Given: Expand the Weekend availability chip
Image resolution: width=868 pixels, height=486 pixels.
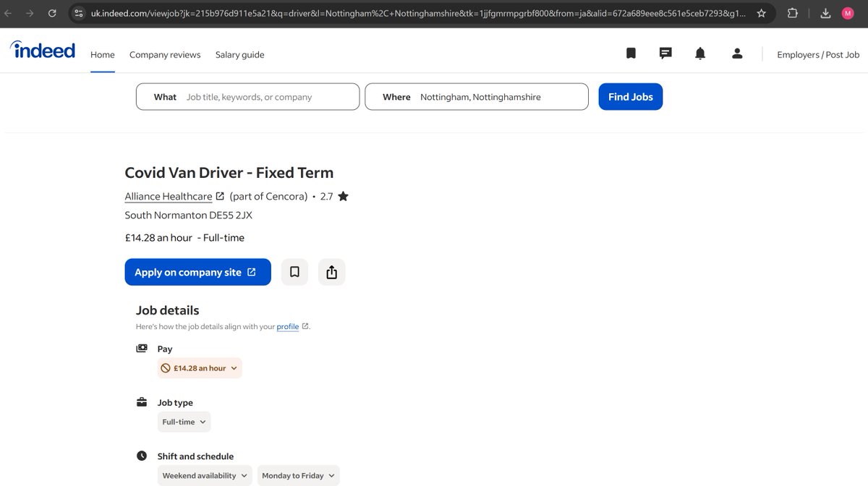Looking at the screenshot, I should [x=205, y=475].
